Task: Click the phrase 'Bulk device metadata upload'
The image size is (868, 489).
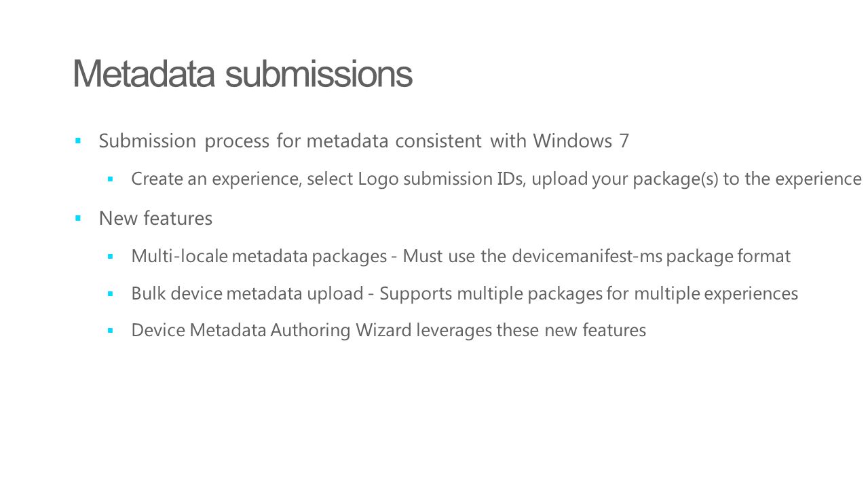Action: pyautogui.click(x=247, y=294)
